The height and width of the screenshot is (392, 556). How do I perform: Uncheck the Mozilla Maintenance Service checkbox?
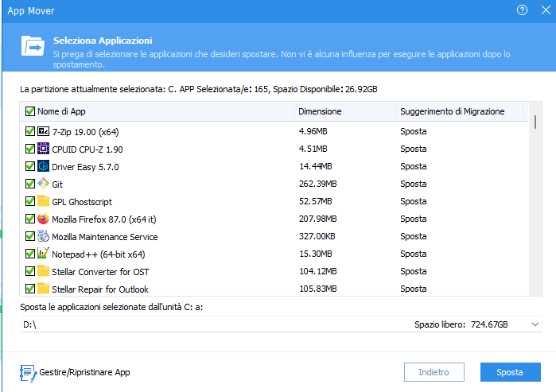click(x=30, y=236)
